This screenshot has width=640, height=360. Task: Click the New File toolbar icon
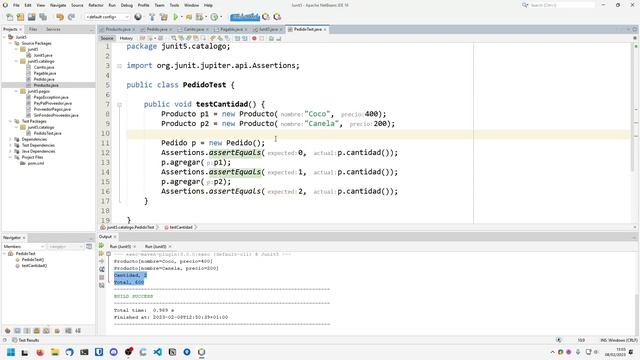pos(9,17)
